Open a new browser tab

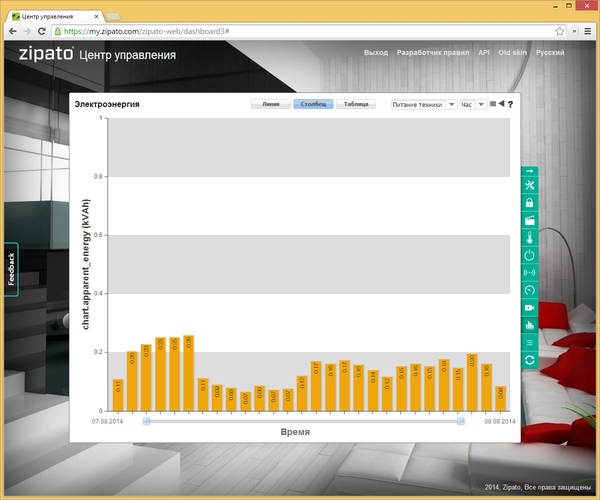(113, 16)
